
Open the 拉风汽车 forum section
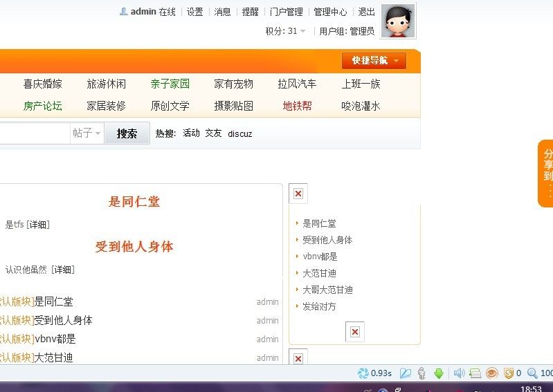click(x=297, y=84)
